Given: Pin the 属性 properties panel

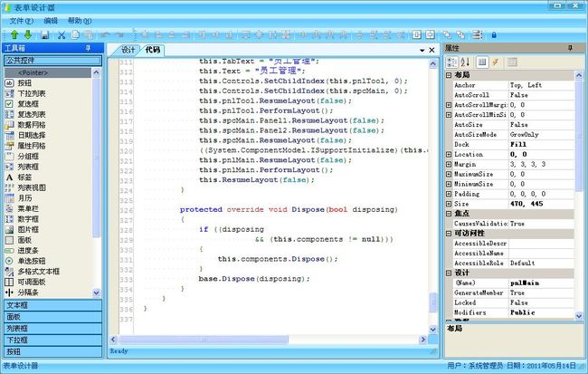Looking at the screenshot, I should (x=570, y=48).
